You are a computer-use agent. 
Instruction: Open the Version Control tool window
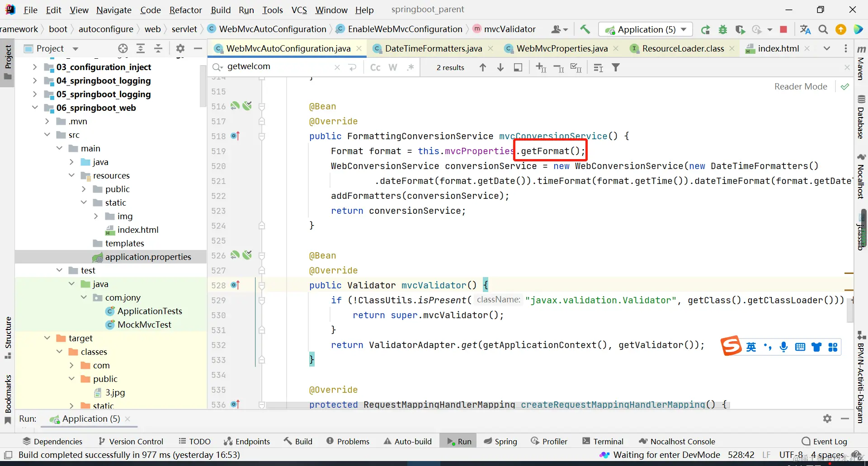(131, 441)
